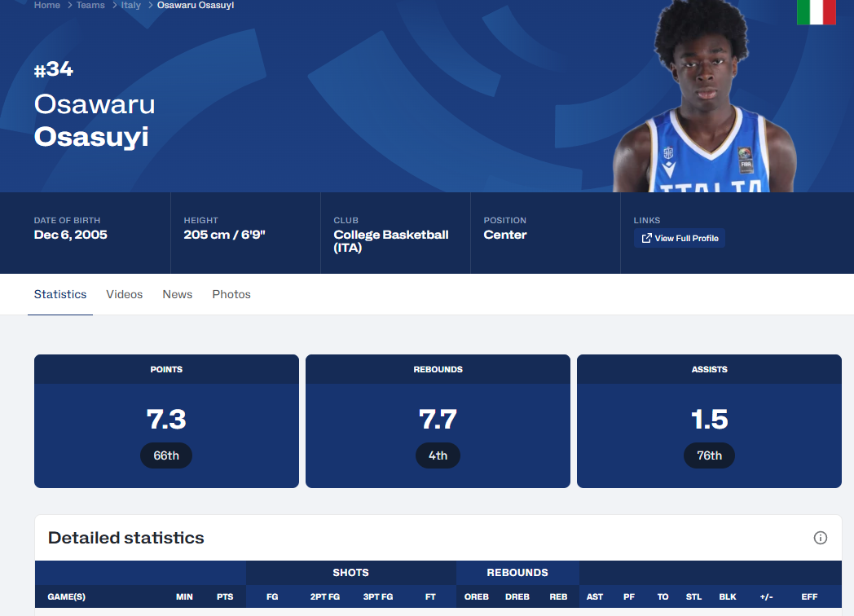Click the REB column header
The image size is (854, 616).
point(558,596)
